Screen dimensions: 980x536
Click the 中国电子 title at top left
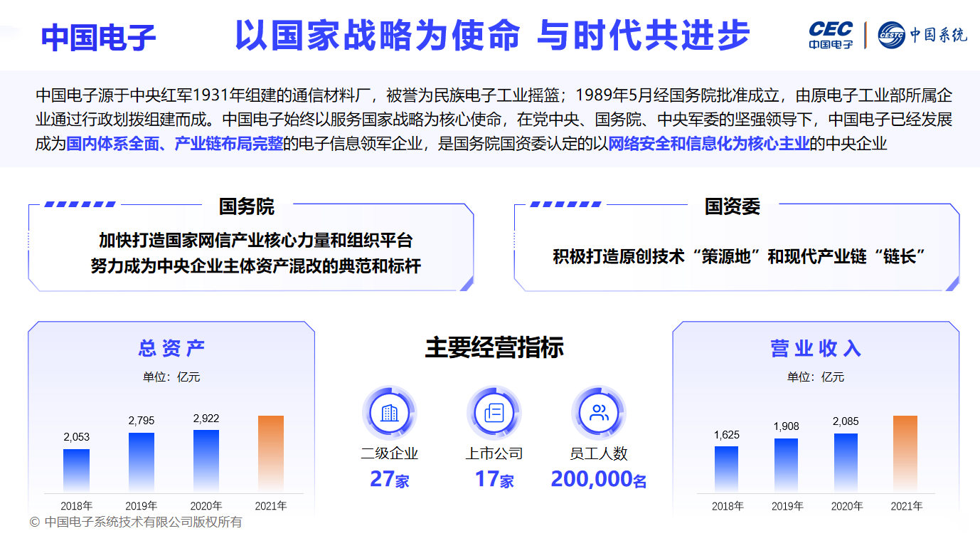click(x=98, y=37)
